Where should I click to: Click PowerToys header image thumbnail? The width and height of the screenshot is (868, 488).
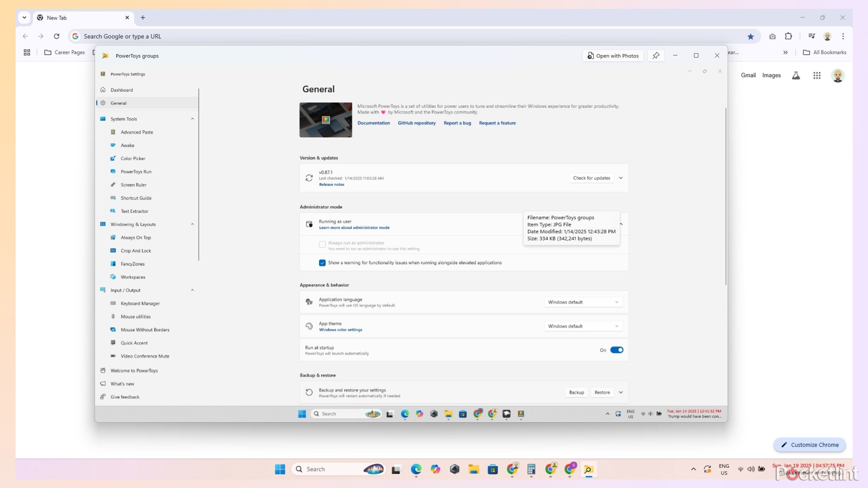325,120
